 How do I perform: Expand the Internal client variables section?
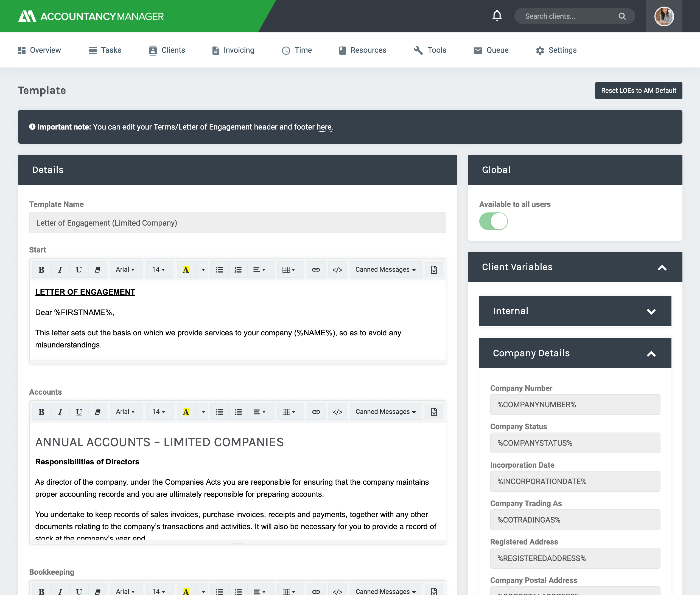tap(575, 310)
